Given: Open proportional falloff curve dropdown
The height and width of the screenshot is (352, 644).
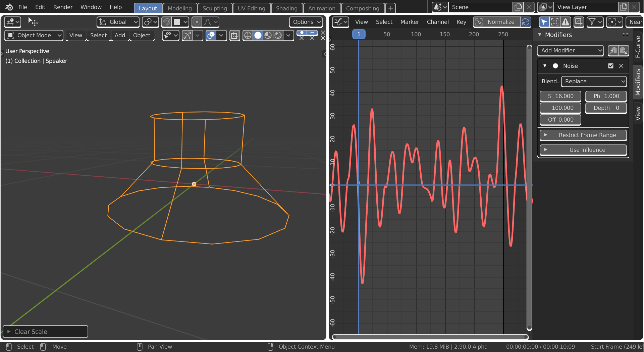Looking at the screenshot, I should (211, 22).
